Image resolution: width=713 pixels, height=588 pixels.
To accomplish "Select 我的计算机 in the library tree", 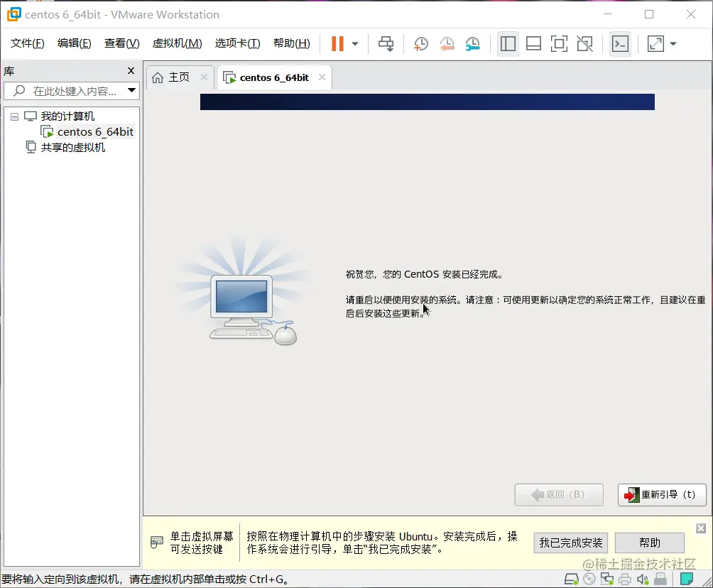I will click(67, 116).
